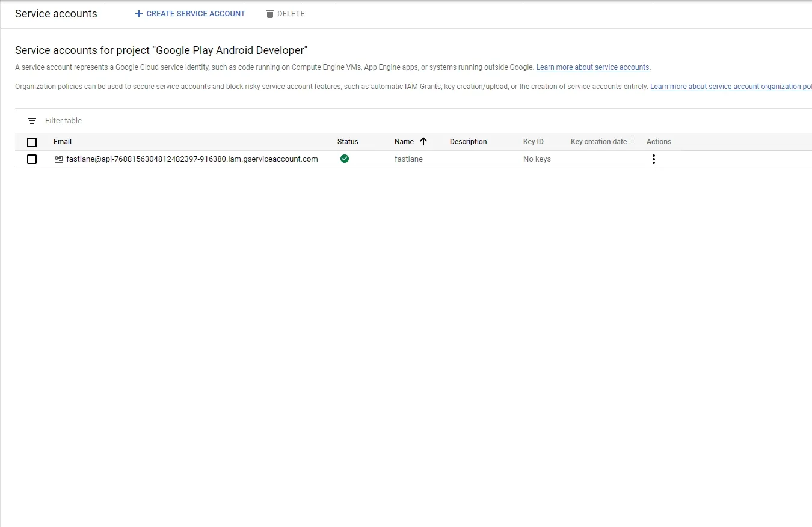Image resolution: width=812 pixels, height=527 pixels.
Task: Click the service account icon beside fastlane email
Action: pos(59,159)
